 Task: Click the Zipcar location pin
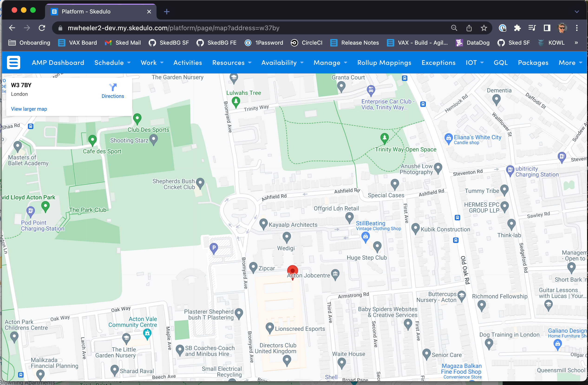click(253, 268)
